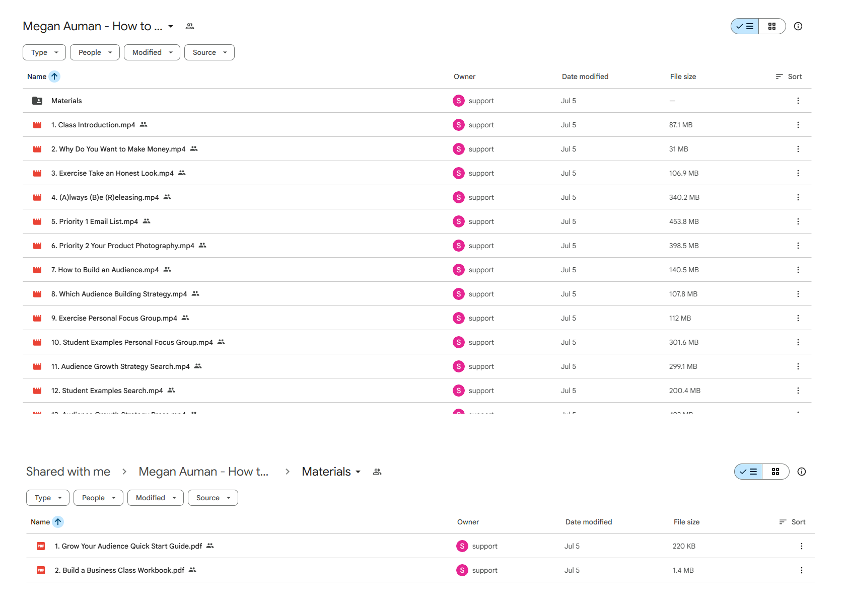Screen dimensions: 850x616
Task: Expand Materials breadcrumb dropdown arrow
Action: coord(358,472)
